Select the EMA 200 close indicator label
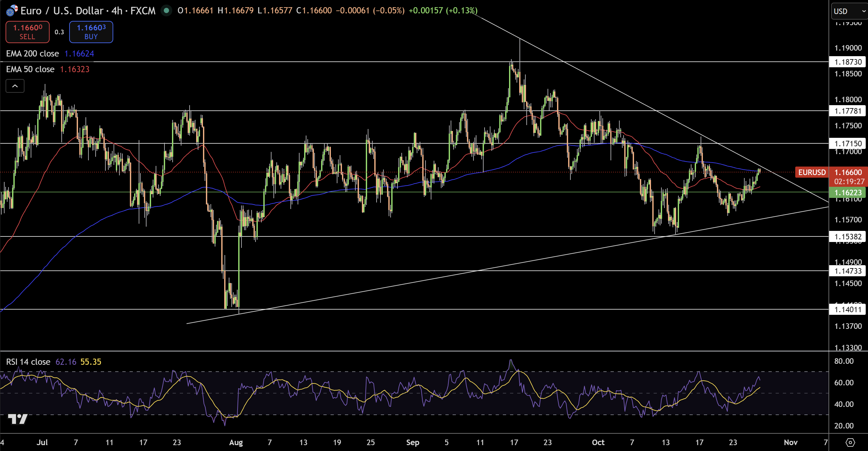The image size is (868, 451). click(x=32, y=53)
